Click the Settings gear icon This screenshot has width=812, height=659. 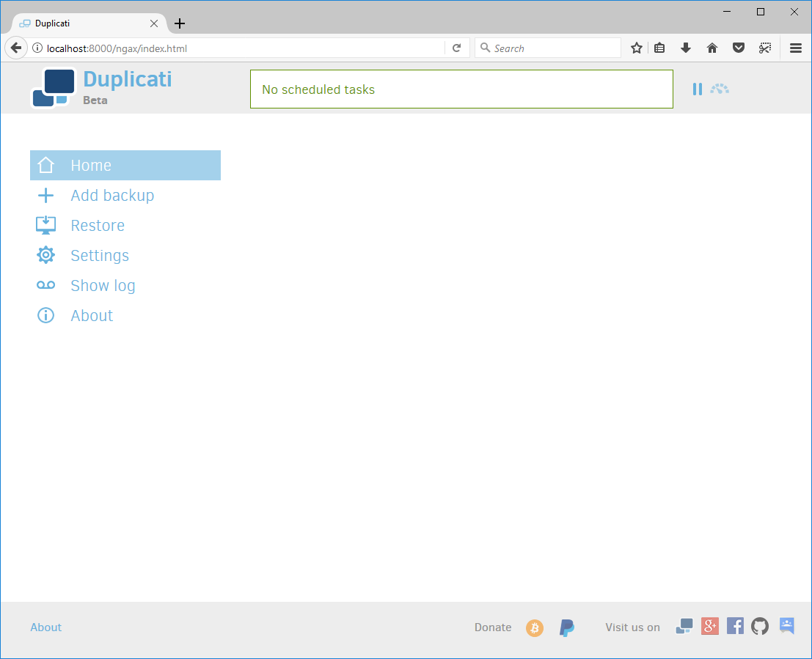point(45,255)
